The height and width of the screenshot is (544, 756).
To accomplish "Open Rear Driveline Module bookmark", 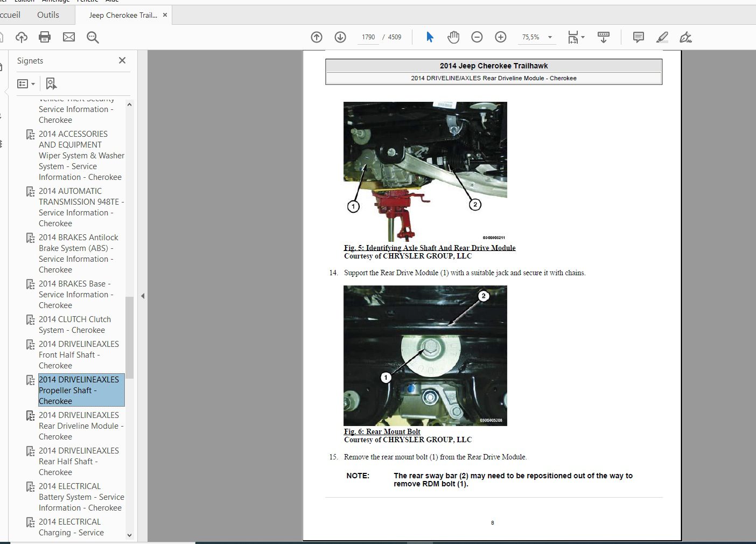I will (x=81, y=426).
